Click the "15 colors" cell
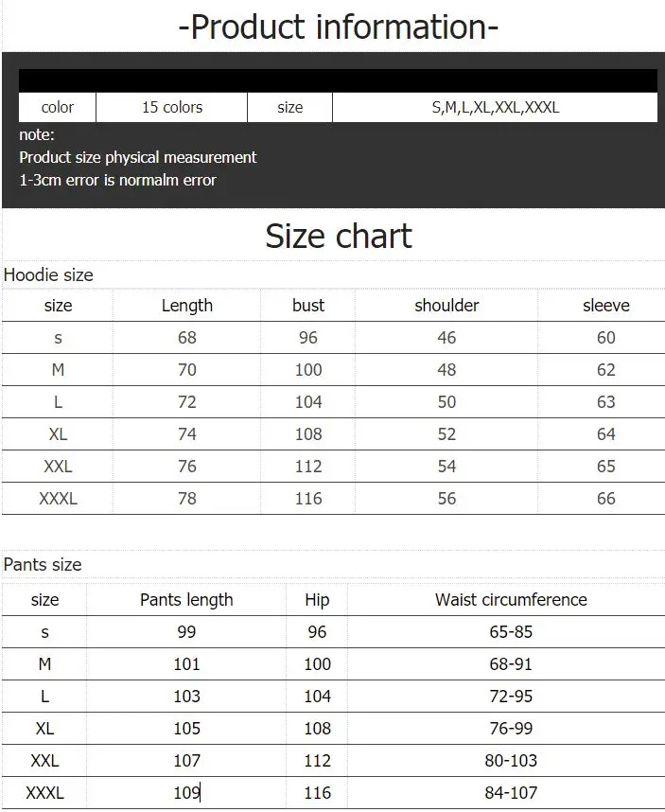Screen dimensions: 665x812 point(172,107)
